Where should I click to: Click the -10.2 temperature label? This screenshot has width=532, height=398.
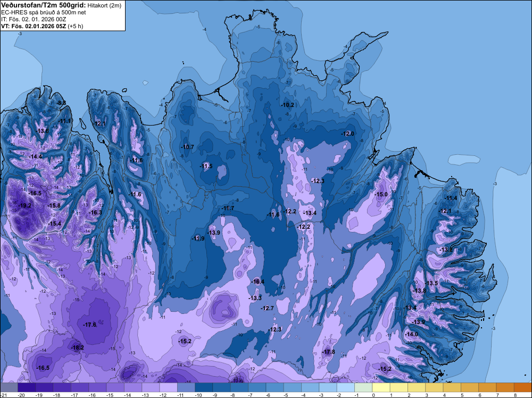click(x=287, y=105)
